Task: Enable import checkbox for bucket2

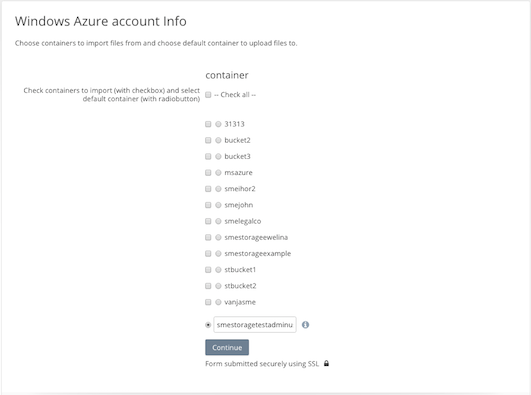Action: pyautogui.click(x=208, y=140)
